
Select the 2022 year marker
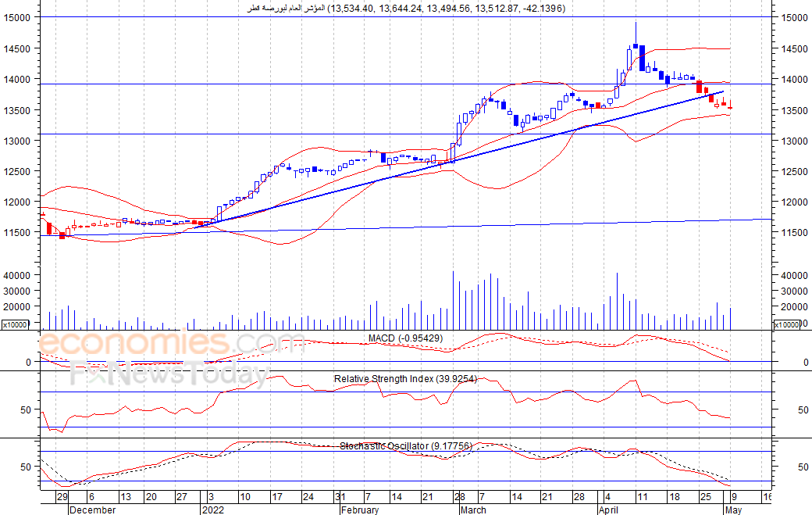(x=213, y=510)
